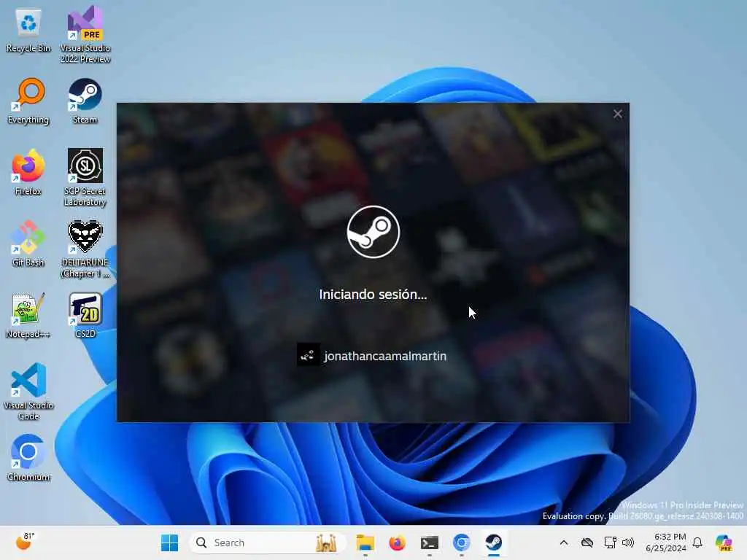Click the 'Iniciando sesión...' status text
The image size is (747, 560).
(373, 295)
